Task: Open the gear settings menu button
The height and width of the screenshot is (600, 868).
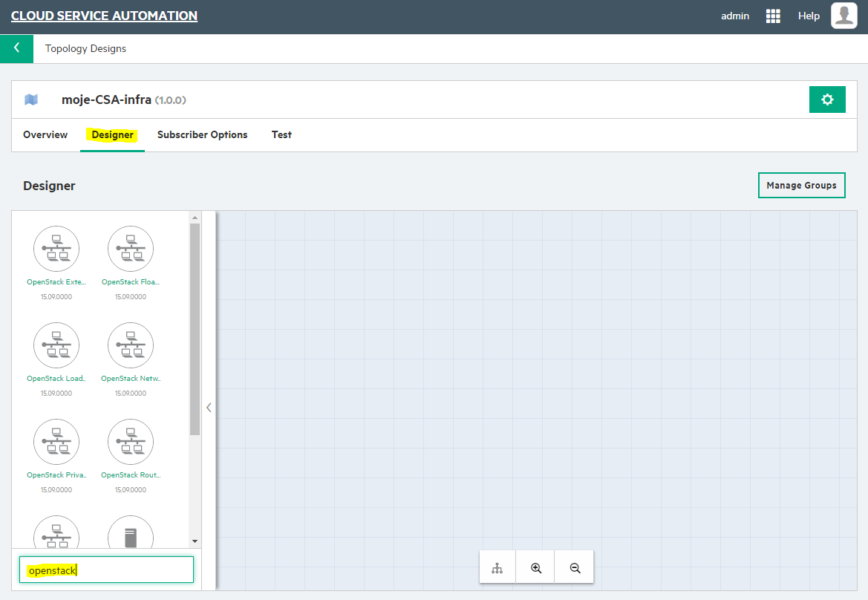Action: click(x=827, y=100)
